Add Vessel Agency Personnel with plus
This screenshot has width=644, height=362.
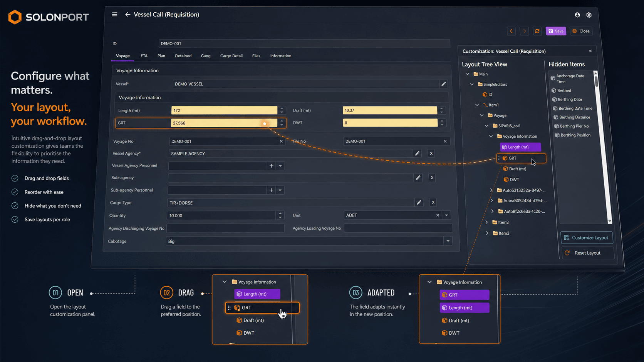pyautogui.click(x=272, y=166)
